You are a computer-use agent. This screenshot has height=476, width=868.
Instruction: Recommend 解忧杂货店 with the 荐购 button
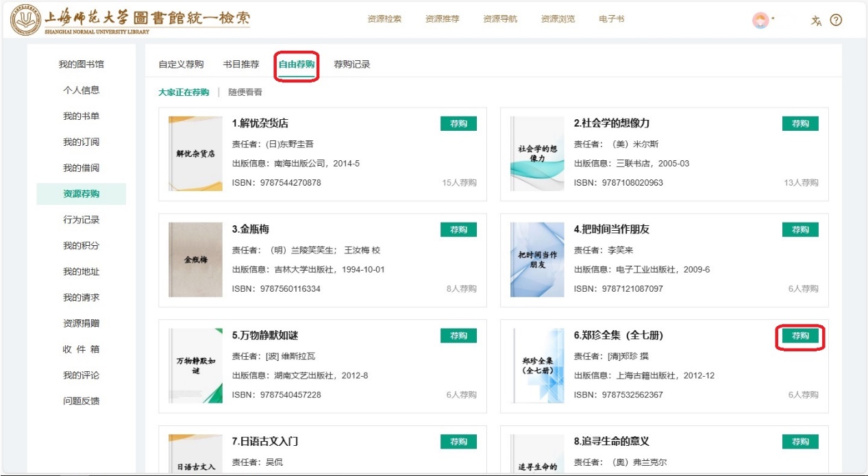(x=458, y=124)
